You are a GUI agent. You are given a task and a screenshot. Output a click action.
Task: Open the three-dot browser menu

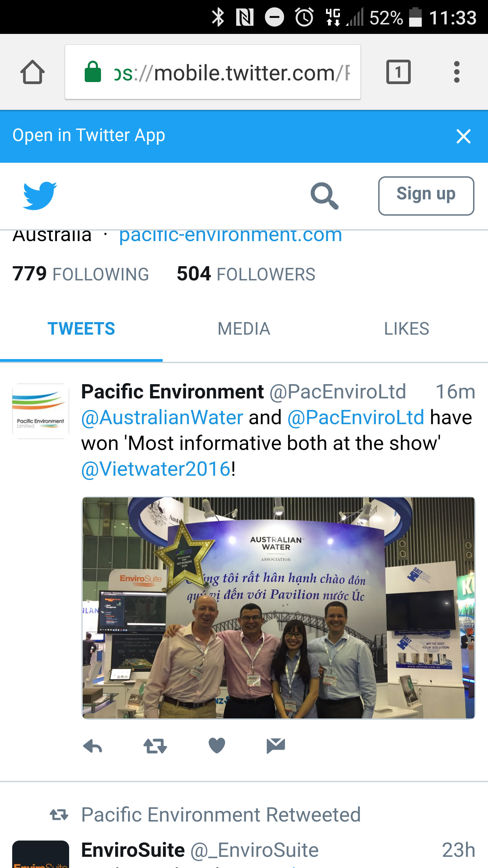[456, 72]
